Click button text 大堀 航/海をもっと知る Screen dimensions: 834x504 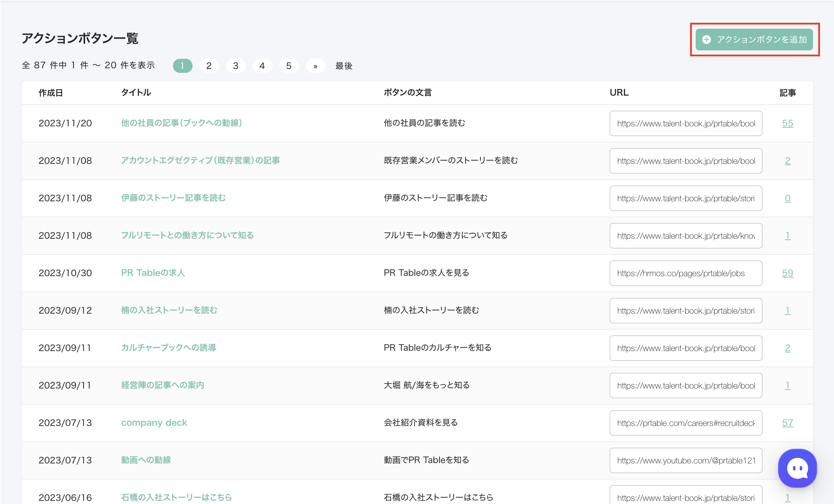(427, 385)
